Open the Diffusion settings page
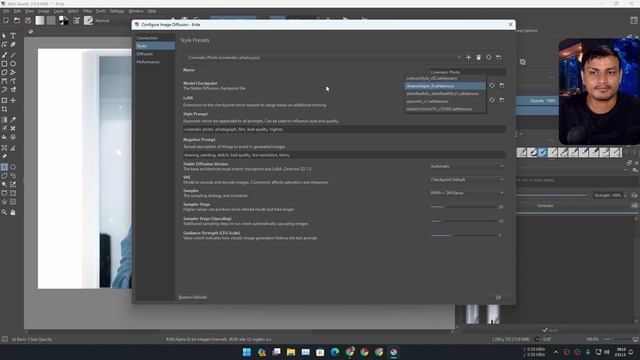This screenshot has height=360, width=640. (x=156, y=54)
